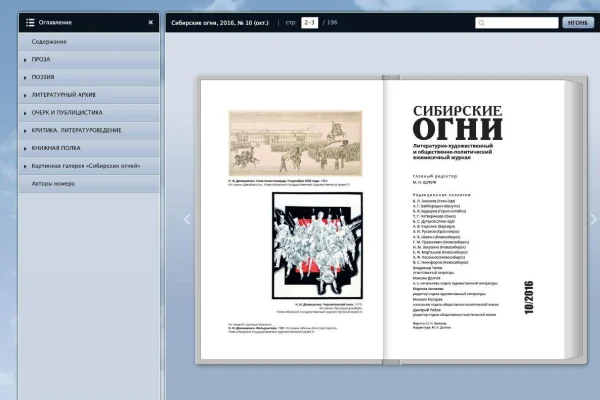Select the ОЧЕРК И ПУБЛИЦИСТИКА label
The height and width of the screenshot is (400, 600).
click(67, 113)
